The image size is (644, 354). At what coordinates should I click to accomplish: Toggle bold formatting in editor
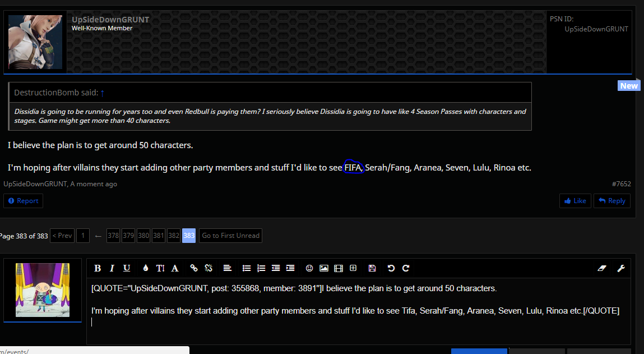point(98,268)
